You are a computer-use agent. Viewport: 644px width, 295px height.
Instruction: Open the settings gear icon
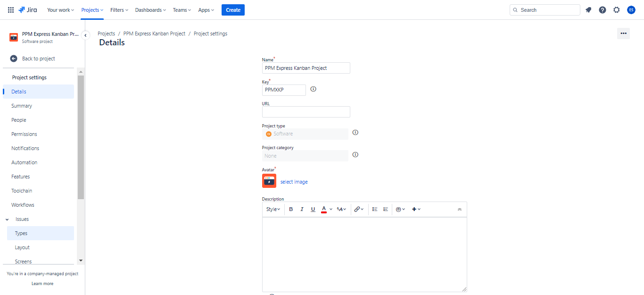pyautogui.click(x=617, y=10)
